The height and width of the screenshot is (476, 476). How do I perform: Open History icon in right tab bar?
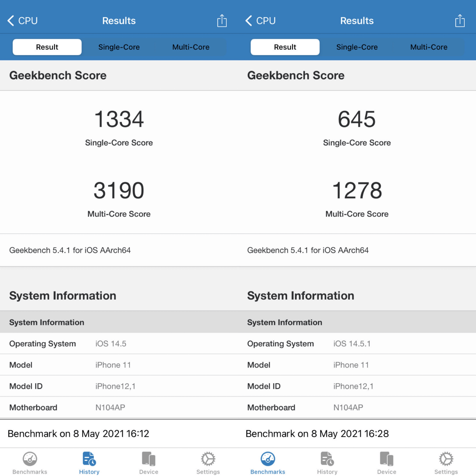pos(327,459)
